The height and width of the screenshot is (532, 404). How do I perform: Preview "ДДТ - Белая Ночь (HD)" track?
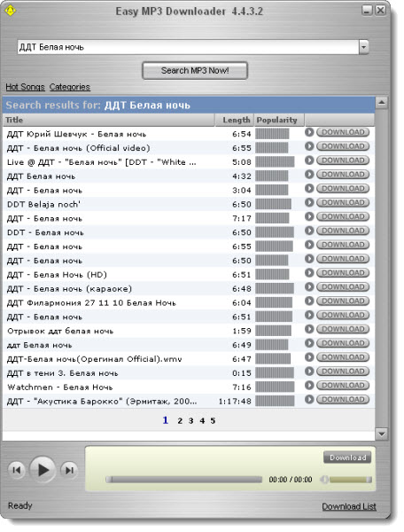(309, 273)
